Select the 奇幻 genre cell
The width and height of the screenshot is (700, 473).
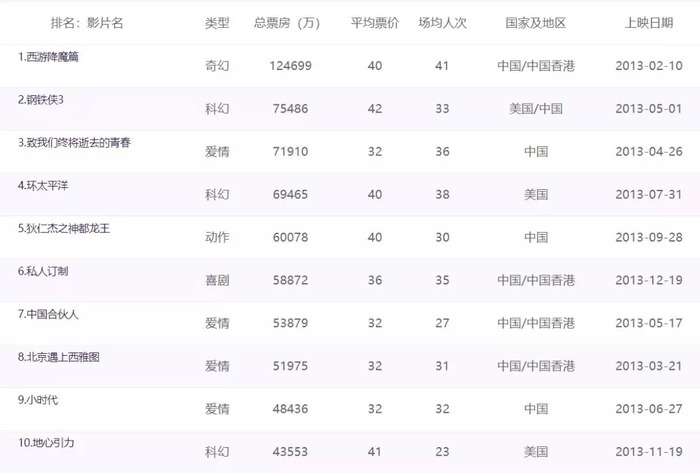[x=217, y=66]
